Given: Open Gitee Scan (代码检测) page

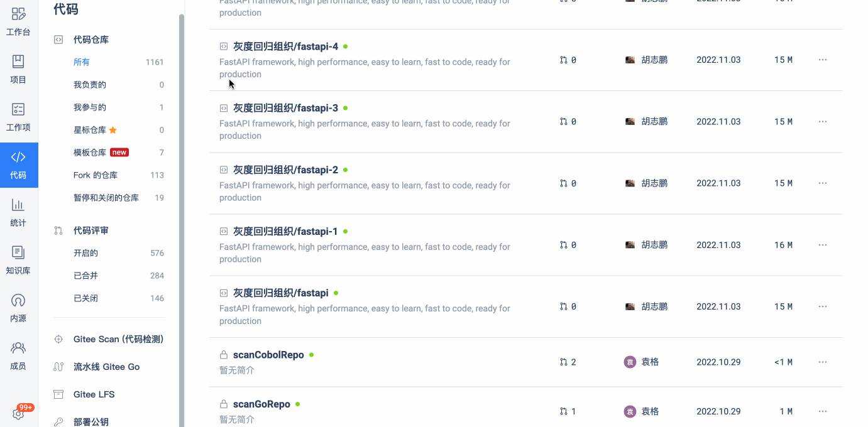Looking at the screenshot, I should coord(118,339).
